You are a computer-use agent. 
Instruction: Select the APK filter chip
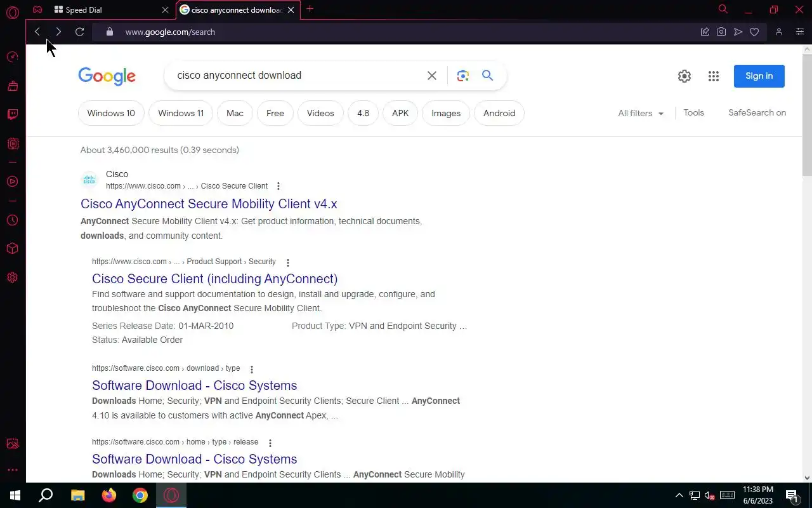tap(400, 113)
